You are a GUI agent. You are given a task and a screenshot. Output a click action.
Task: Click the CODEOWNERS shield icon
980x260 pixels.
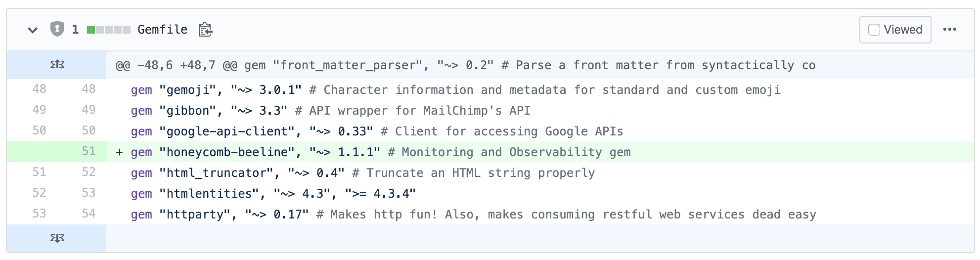pyautogui.click(x=57, y=29)
